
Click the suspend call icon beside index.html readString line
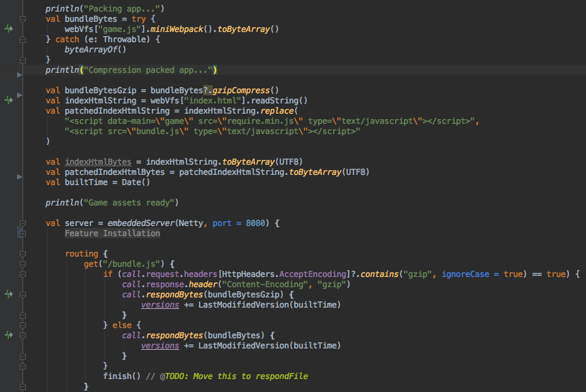click(9, 100)
